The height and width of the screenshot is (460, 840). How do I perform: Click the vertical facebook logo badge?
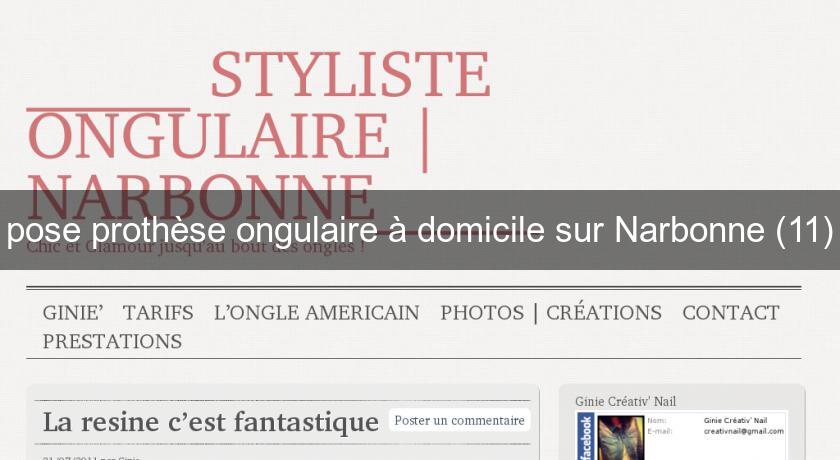[x=586, y=436]
